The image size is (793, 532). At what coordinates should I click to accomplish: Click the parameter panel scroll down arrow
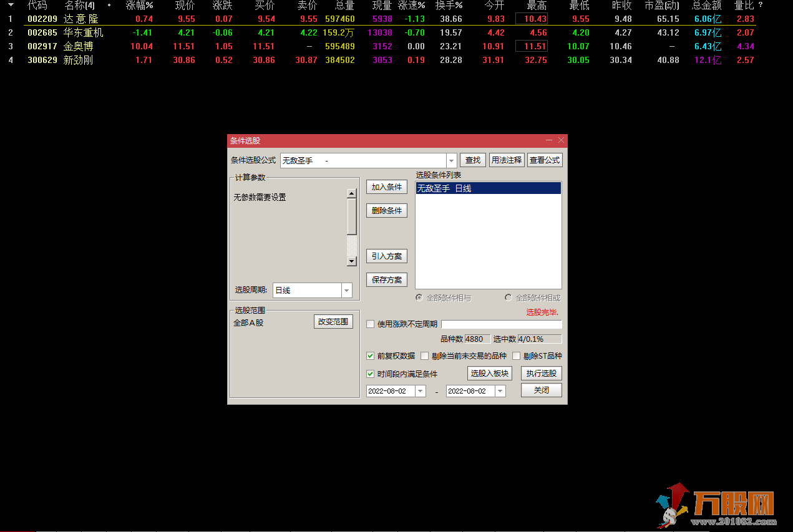[x=352, y=261]
